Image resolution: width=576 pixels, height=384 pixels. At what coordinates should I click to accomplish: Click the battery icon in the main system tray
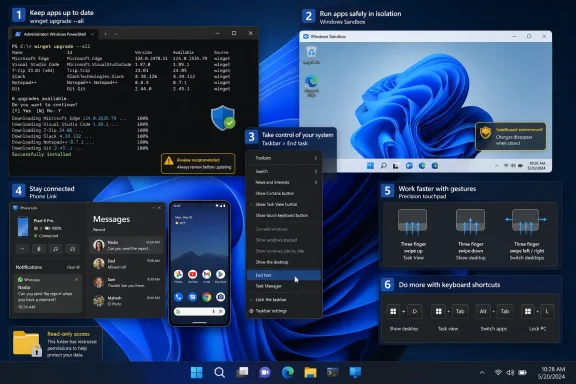point(522,373)
